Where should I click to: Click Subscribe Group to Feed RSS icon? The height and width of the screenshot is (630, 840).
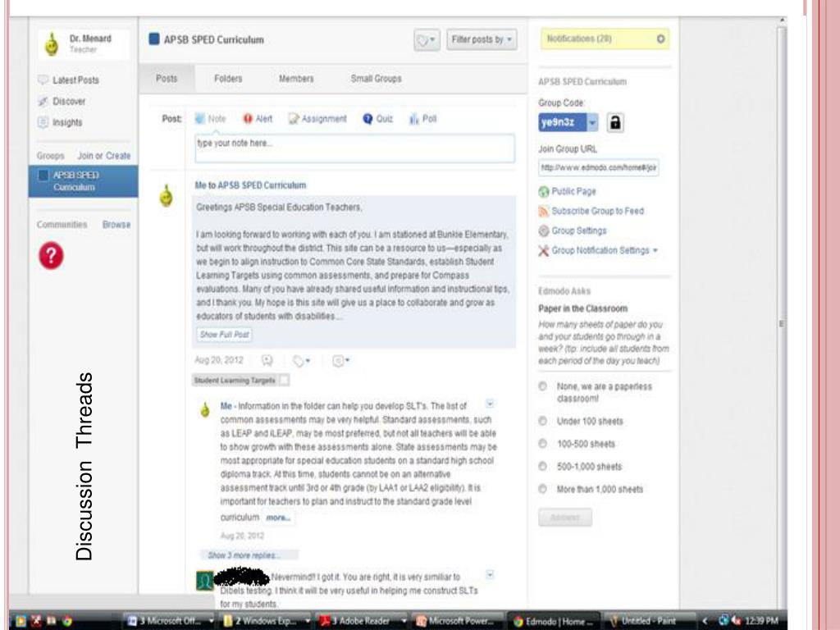coord(543,211)
